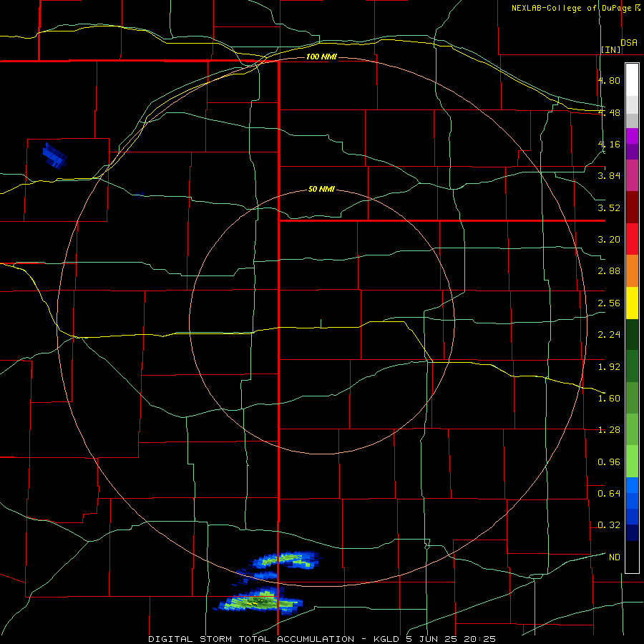Select the green swatch beside 1.92
The height and width of the screenshot is (644, 644).
click(632, 366)
